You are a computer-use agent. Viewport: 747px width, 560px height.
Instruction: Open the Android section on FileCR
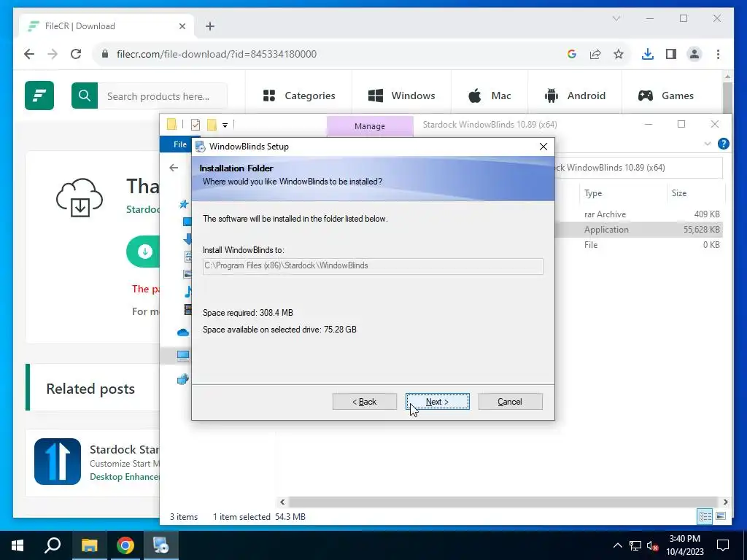tap(575, 96)
